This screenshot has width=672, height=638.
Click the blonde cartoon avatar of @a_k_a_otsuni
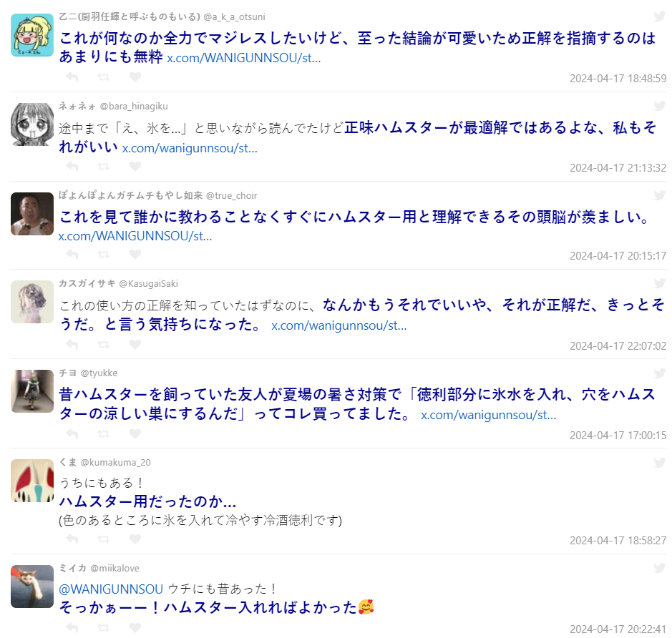pos(32,35)
